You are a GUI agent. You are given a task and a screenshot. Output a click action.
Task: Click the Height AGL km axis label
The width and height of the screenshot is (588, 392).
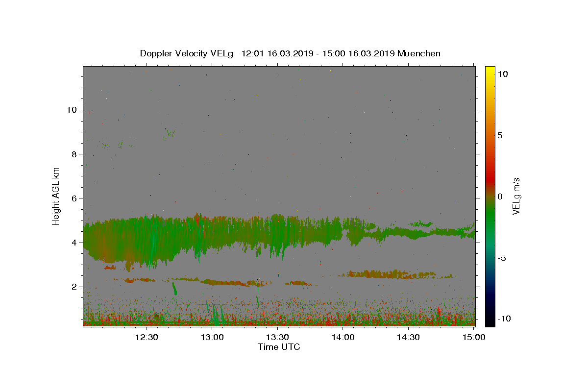56,196
